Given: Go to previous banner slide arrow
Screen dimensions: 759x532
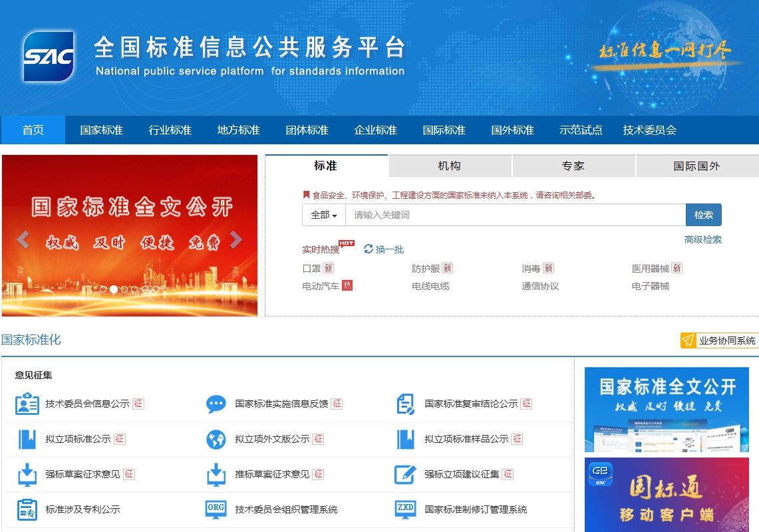Looking at the screenshot, I should 23,240.
